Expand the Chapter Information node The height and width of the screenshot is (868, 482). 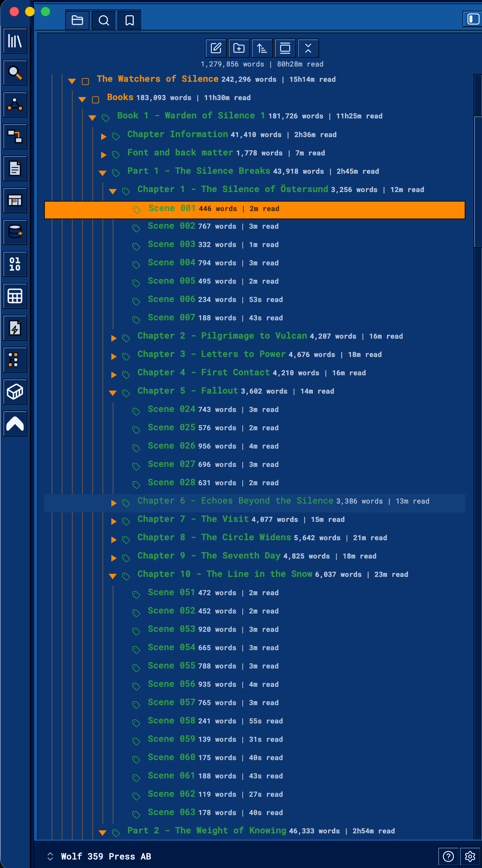pos(104,136)
